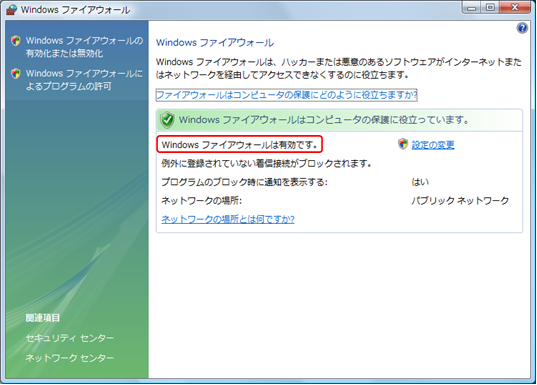Click the label ネットワークの場所:
This screenshot has width=537, height=385.
pyautogui.click(x=201, y=200)
